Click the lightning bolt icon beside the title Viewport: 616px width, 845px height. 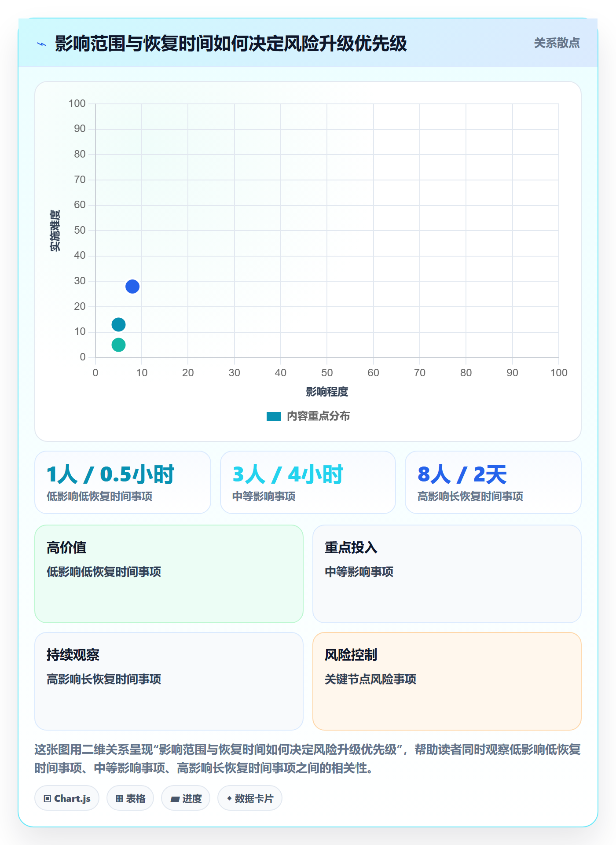tap(42, 44)
